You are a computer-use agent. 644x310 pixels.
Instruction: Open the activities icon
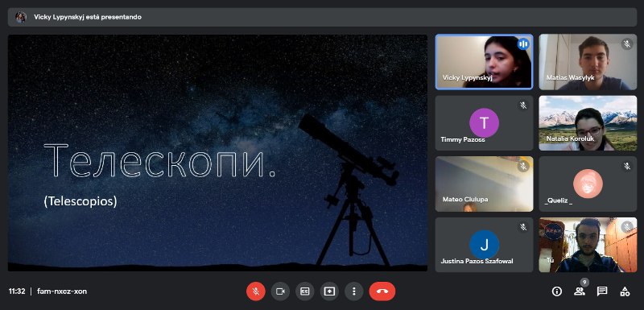click(625, 291)
